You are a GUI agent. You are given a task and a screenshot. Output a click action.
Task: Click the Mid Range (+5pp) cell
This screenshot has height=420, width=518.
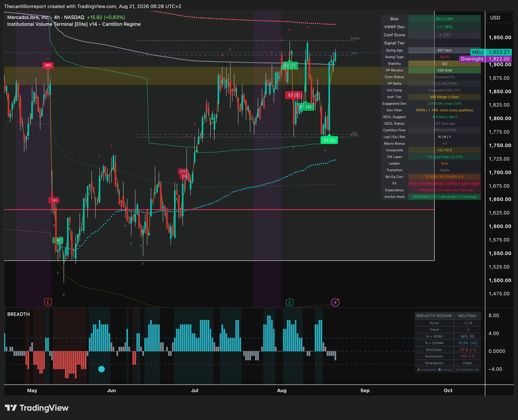pyautogui.click(x=444, y=97)
